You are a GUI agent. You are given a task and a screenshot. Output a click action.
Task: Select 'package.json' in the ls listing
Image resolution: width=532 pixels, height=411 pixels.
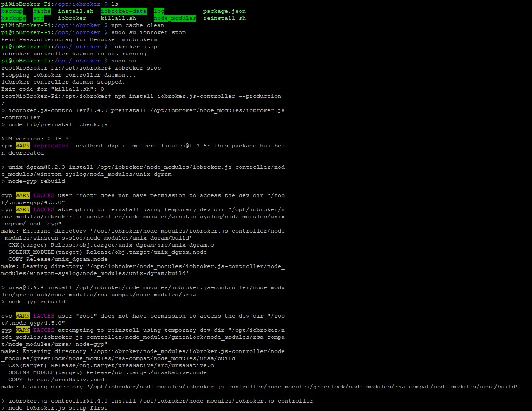coord(225,11)
